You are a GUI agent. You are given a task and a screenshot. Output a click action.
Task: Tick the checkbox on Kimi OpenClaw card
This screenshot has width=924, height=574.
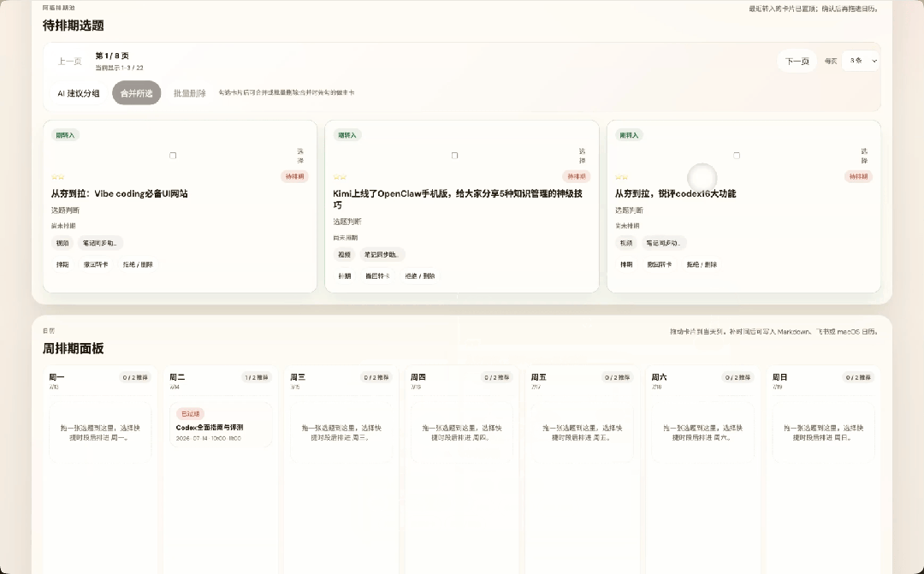click(x=454, y=156)
